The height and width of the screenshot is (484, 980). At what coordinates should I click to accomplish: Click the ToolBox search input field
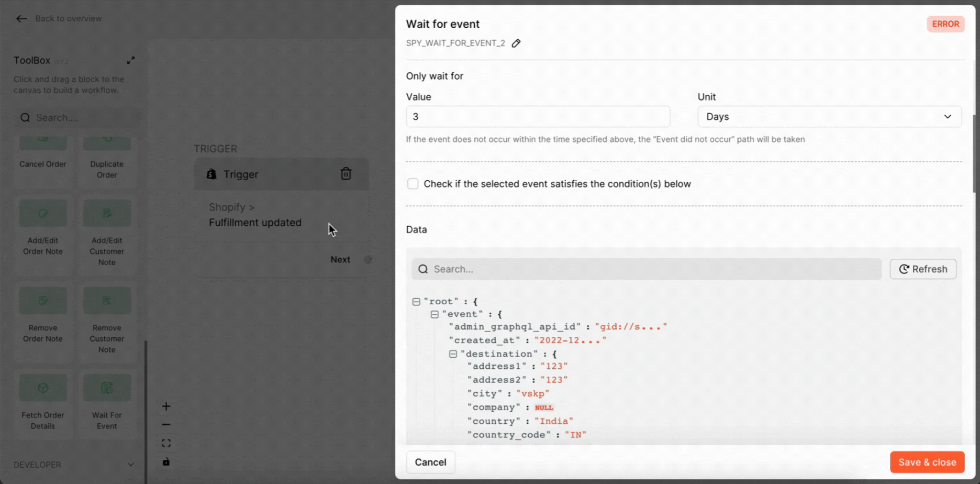[77, 118]
